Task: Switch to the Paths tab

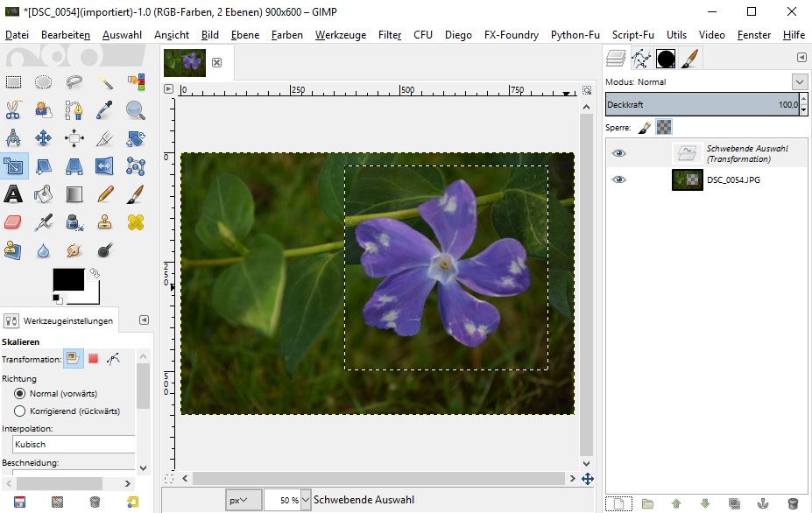Action: click(640, 59)
